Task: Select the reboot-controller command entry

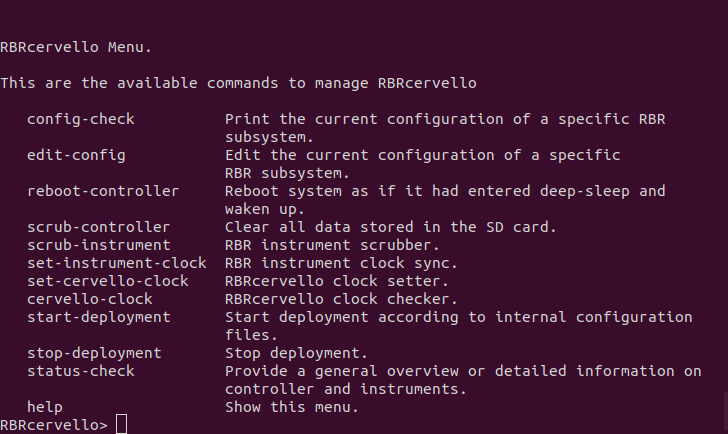Action: tap(103, 191)
